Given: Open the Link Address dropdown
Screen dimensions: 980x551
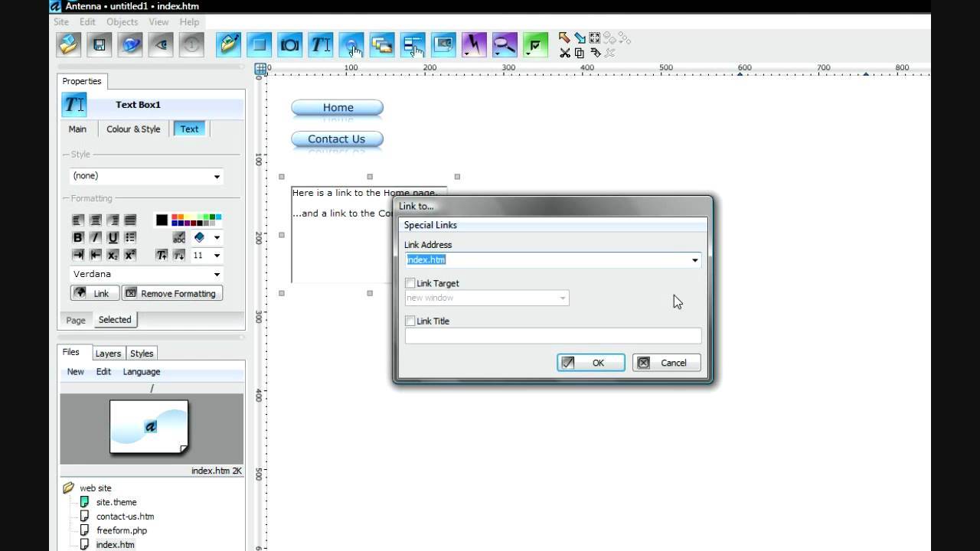Looking at the screenshot, I should click(x=694, y=260).
